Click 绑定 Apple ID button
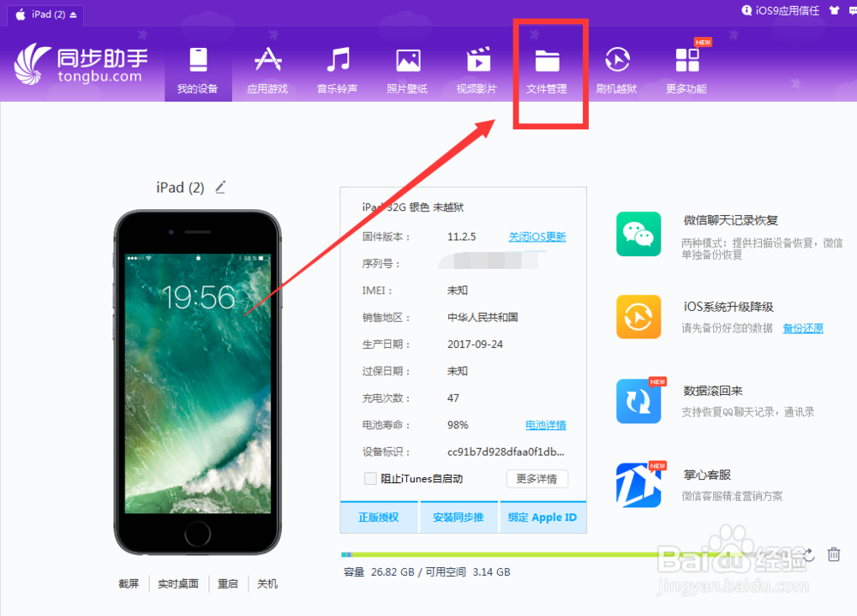This screenshot has width=857, height=616. tap(542, 517)
